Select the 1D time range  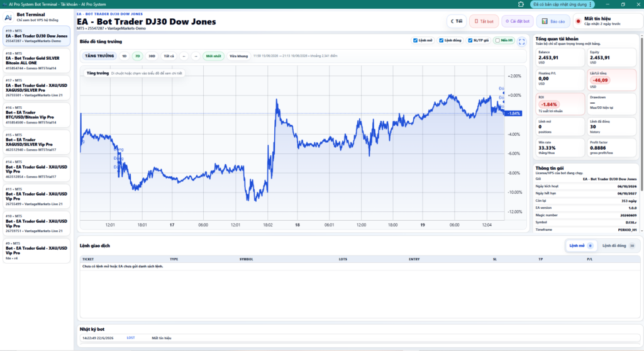(125, 56)
